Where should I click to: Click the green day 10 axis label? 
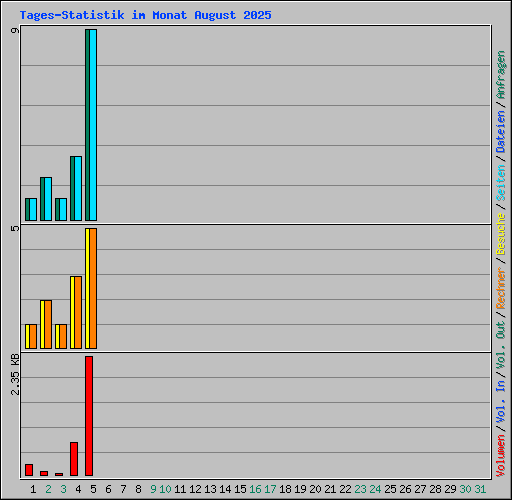165,489
